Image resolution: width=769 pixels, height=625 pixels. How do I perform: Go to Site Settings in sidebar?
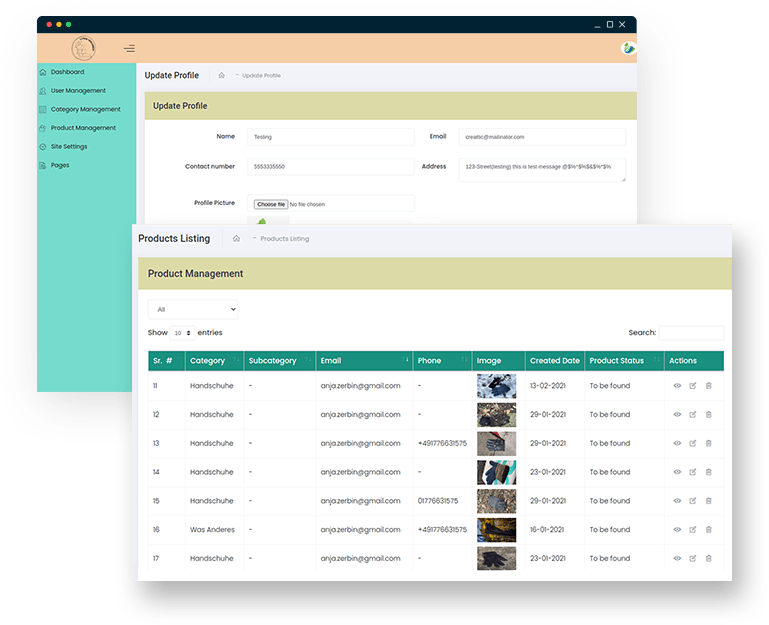pyautogui.click(x=69, y=147)
